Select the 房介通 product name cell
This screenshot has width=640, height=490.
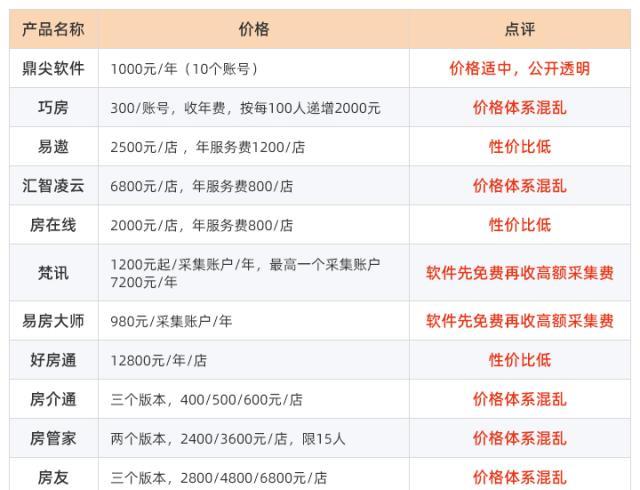pos(53,399)
